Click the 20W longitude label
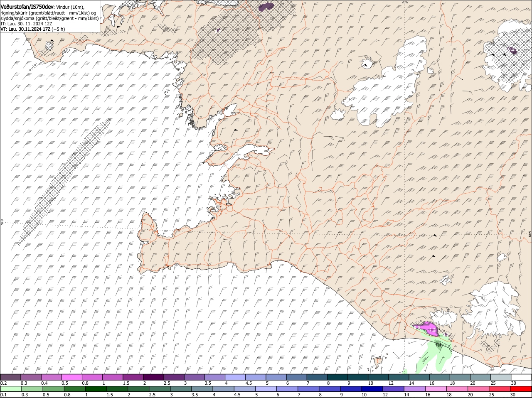This screenshot has height=398, width=532. click(405, 2)
